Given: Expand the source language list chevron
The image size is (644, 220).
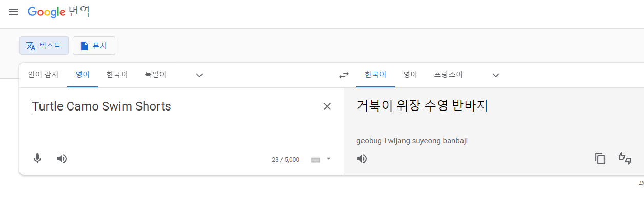Looking at the screenshot, I should 199,75.
